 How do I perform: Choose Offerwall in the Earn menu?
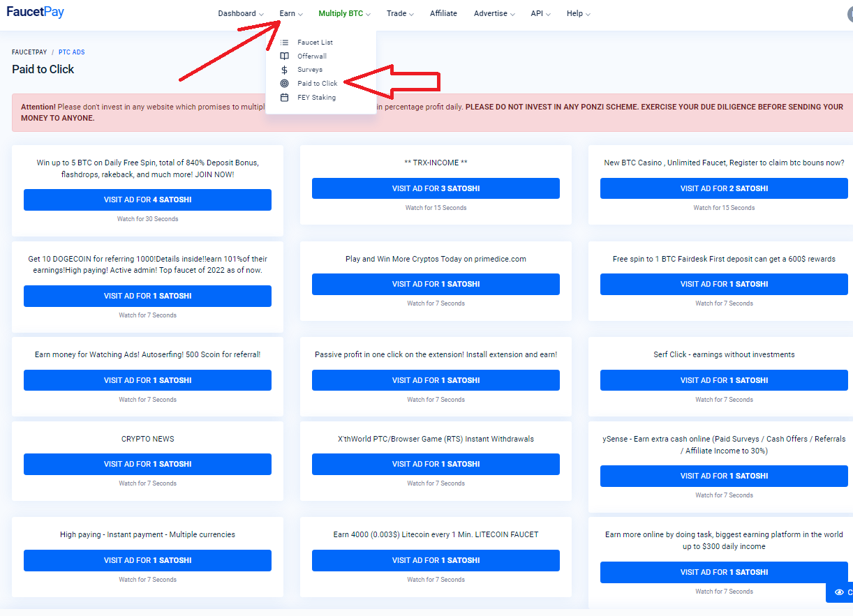tap(311, 56)
